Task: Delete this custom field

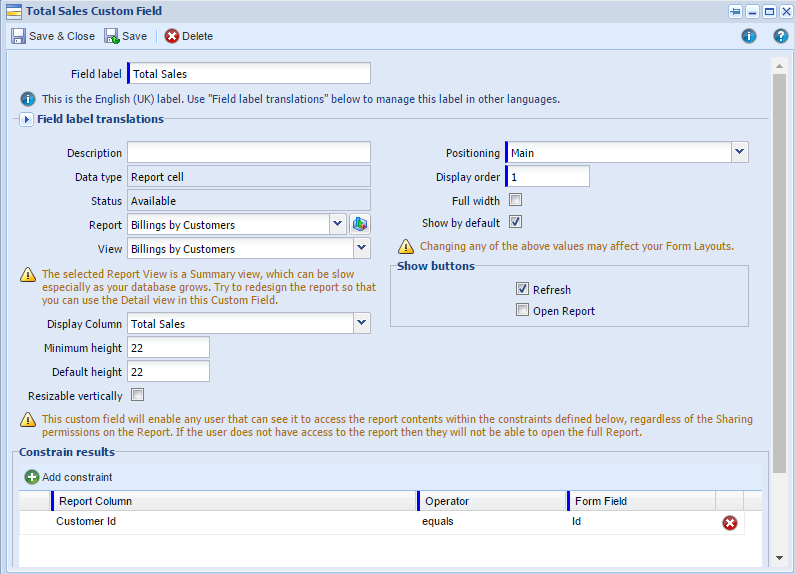Action: (x=188, y=36)
